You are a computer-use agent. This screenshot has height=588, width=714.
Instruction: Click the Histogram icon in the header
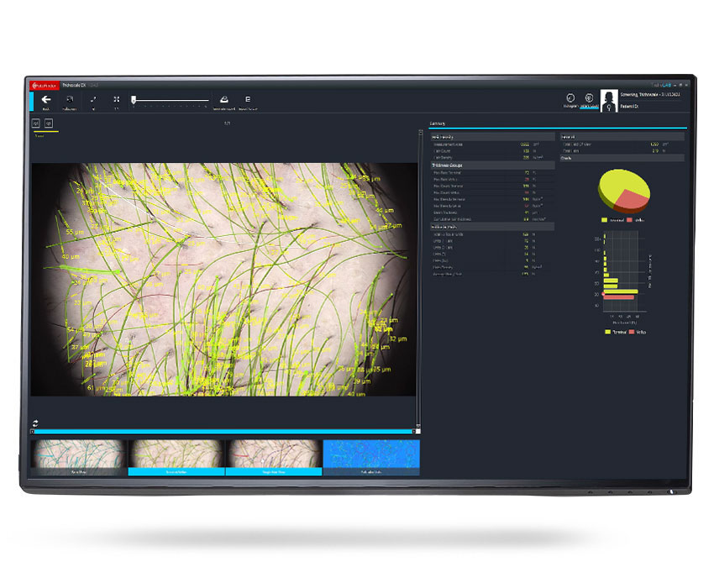click(570, 98)
